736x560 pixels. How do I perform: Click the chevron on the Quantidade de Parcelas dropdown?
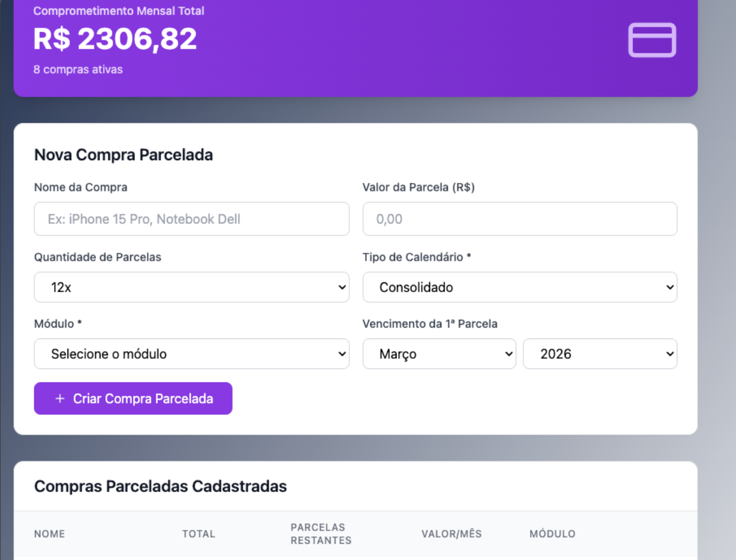pos(341,287)
